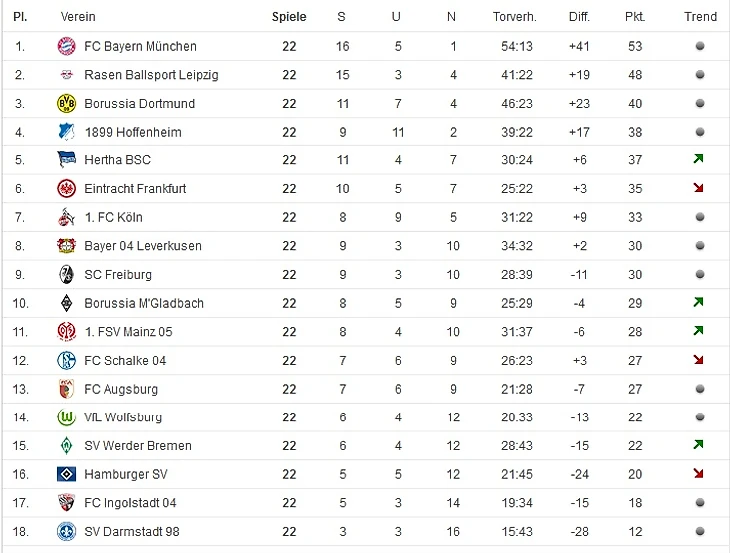Open the 1899 Hoffenheim team link
Viewport: 730px width, 553px height.
132,132
